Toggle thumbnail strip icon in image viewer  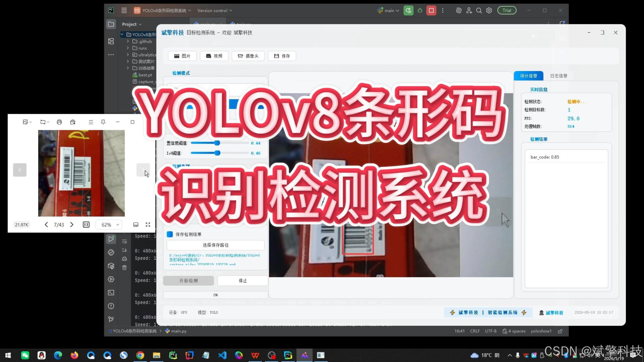point(136,224)
